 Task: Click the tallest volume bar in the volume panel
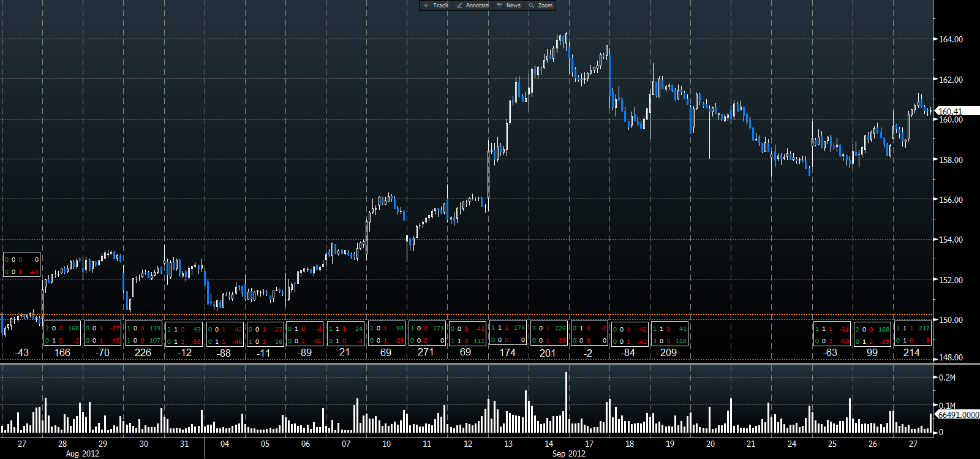pos(567,402)
